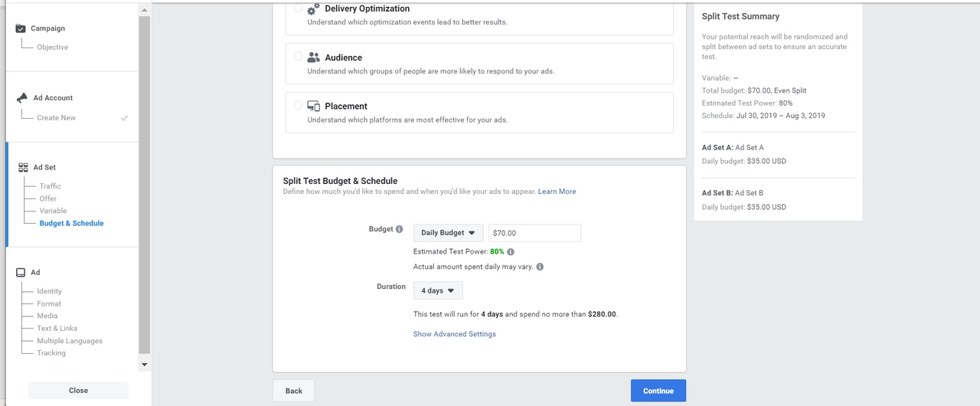Select the Delivery Optimization radio button
980x406 pixels.
tap(299, 8)
